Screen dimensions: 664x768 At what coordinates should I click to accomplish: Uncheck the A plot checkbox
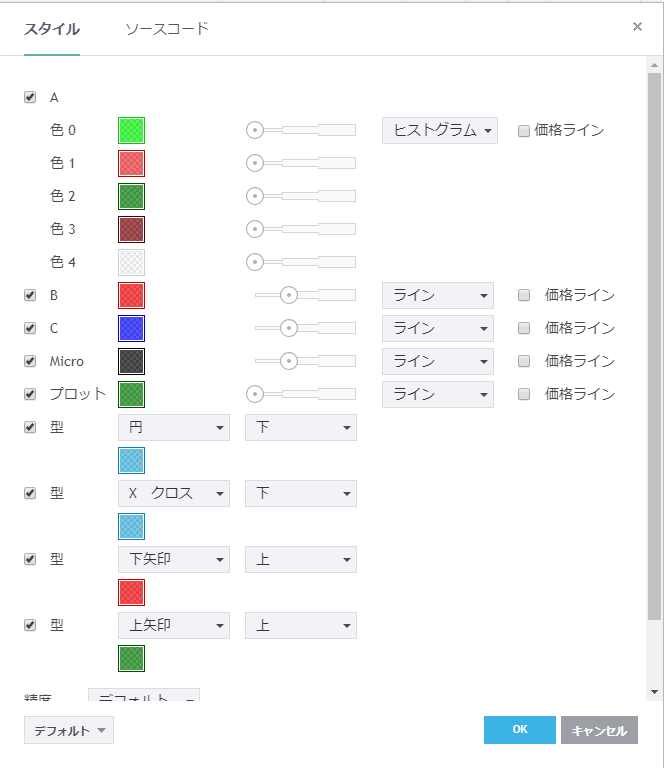[x=30, y=97]
